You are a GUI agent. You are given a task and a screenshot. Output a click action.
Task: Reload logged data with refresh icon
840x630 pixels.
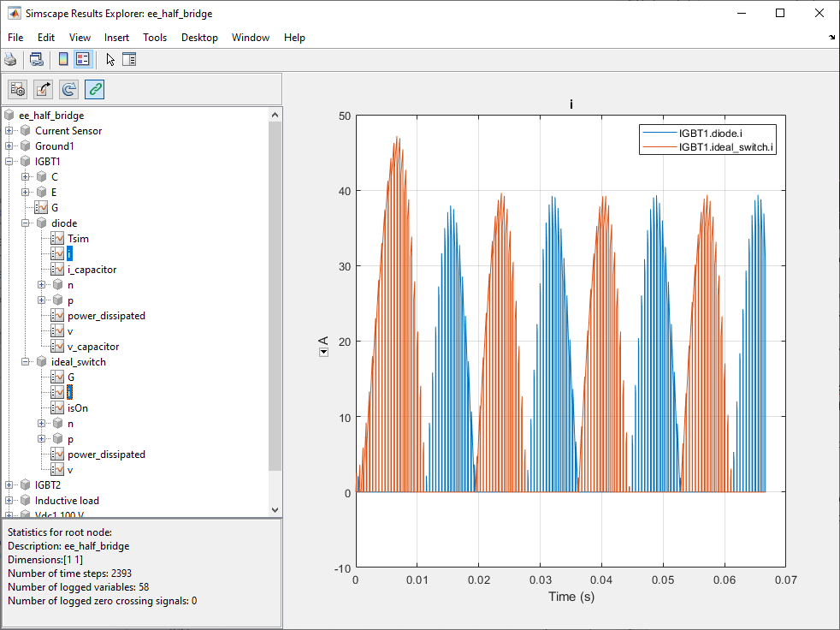click(69, 88)
